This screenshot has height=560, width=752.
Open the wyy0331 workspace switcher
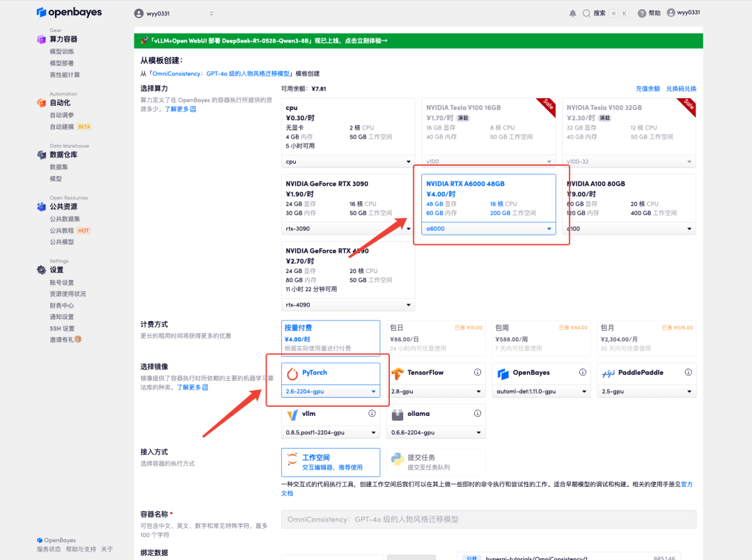(174, 13)
